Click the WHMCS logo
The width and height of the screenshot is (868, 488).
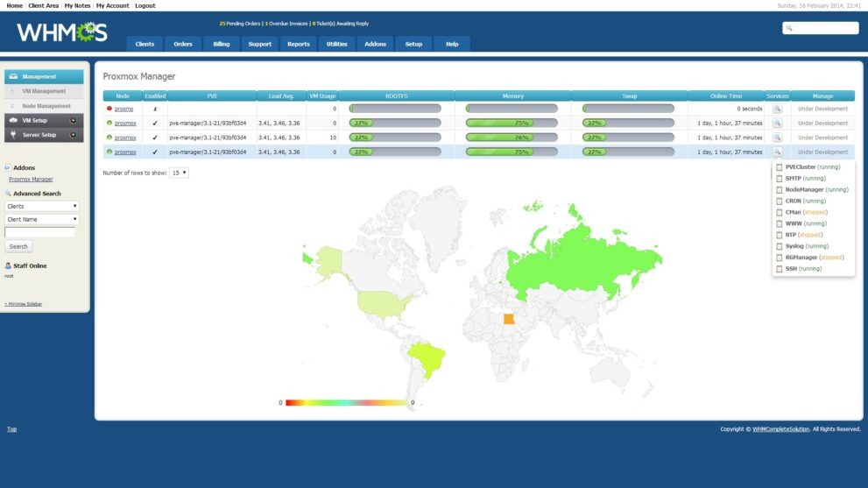[62, 33]
